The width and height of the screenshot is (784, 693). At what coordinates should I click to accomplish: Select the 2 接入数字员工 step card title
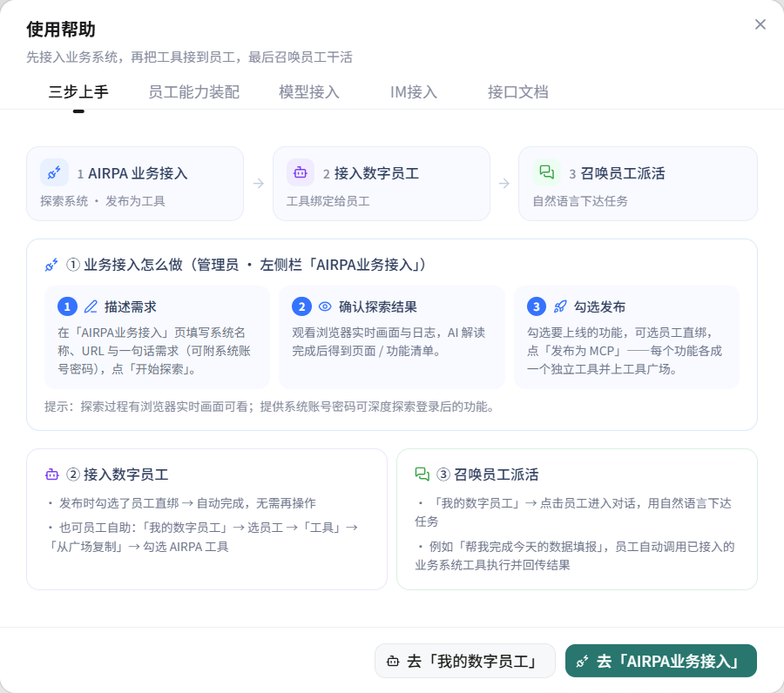point(370,173)
